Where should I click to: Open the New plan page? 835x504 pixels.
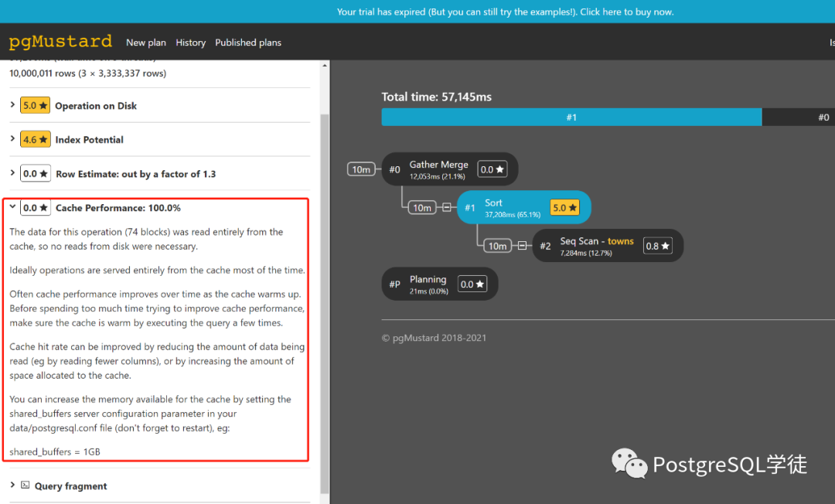pyautogui.click(x=146, y=43)
